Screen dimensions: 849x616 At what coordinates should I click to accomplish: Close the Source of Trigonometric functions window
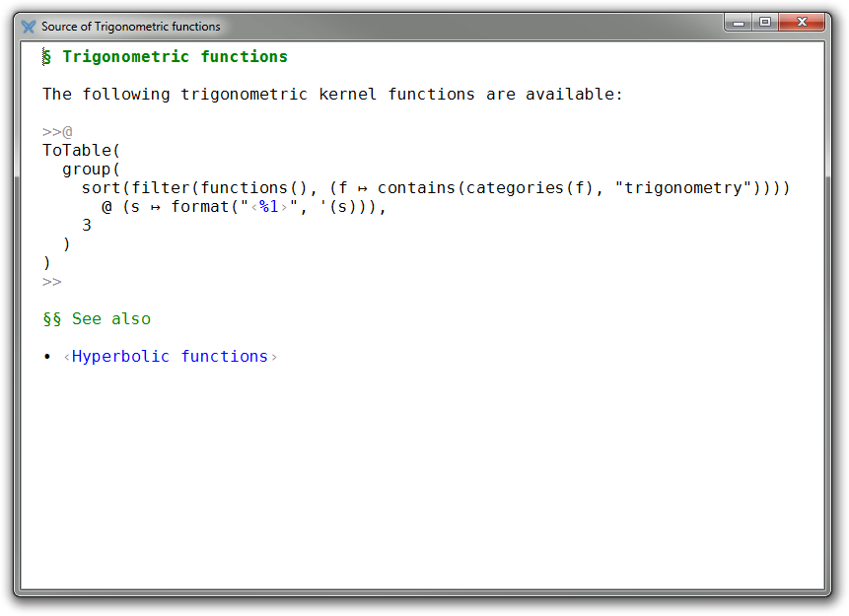[803, 23]
